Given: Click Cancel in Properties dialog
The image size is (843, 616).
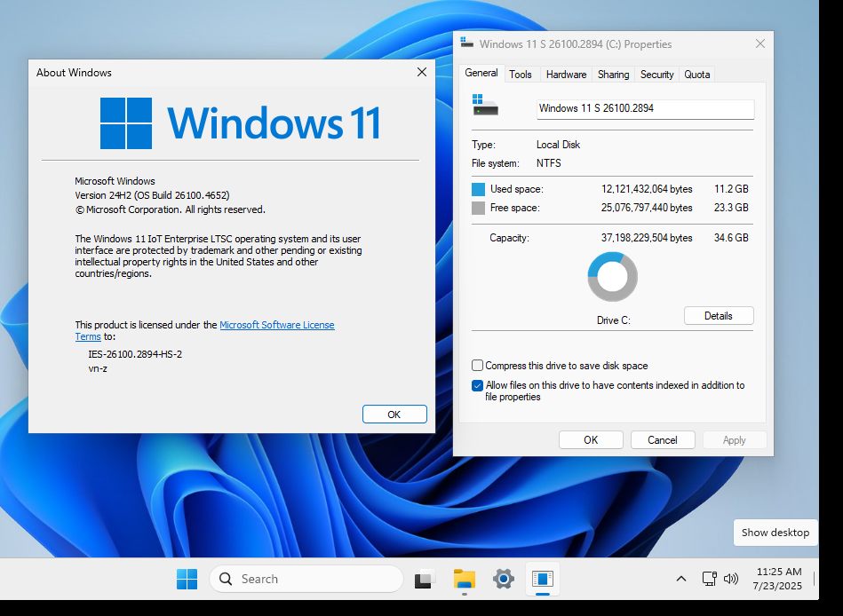Looking at the screenshot, I should [x=663, y=440].
